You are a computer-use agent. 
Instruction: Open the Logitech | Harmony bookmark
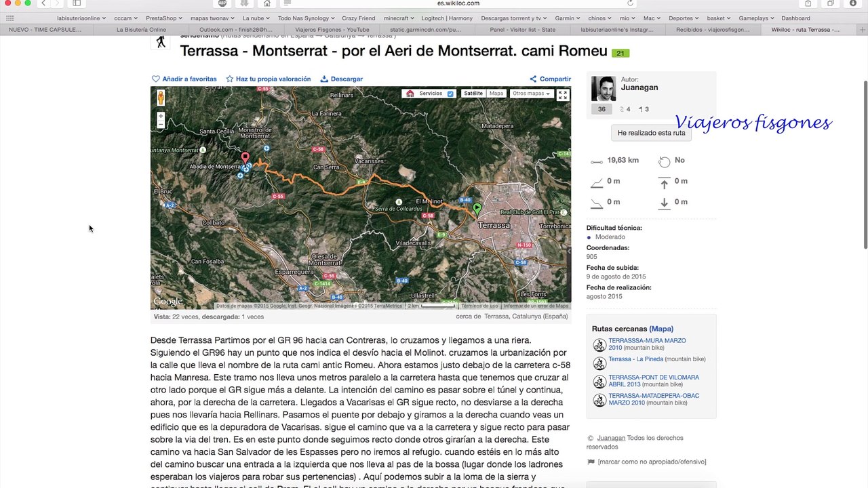pyautogui.click(x=448, y=18)
